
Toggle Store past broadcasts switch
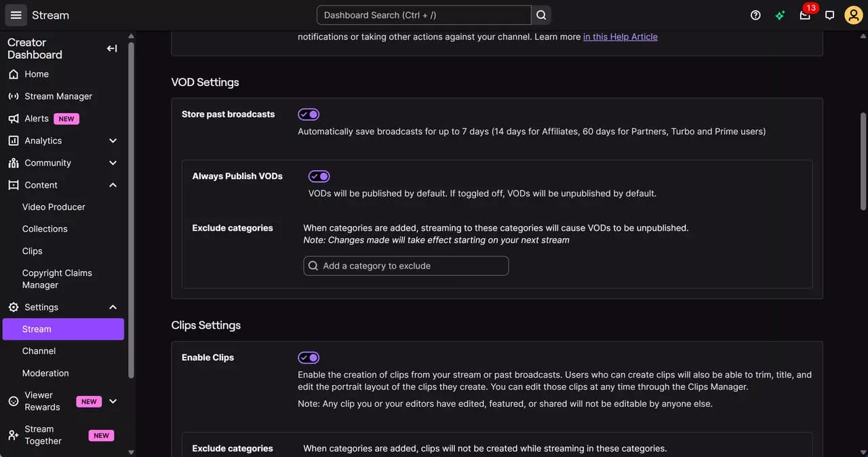309,115
